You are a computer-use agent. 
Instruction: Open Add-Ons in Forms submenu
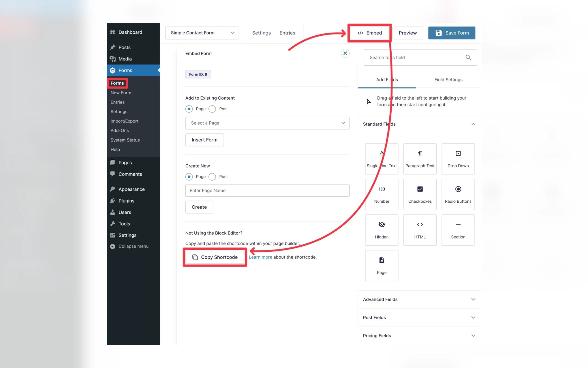click(119, 131)
